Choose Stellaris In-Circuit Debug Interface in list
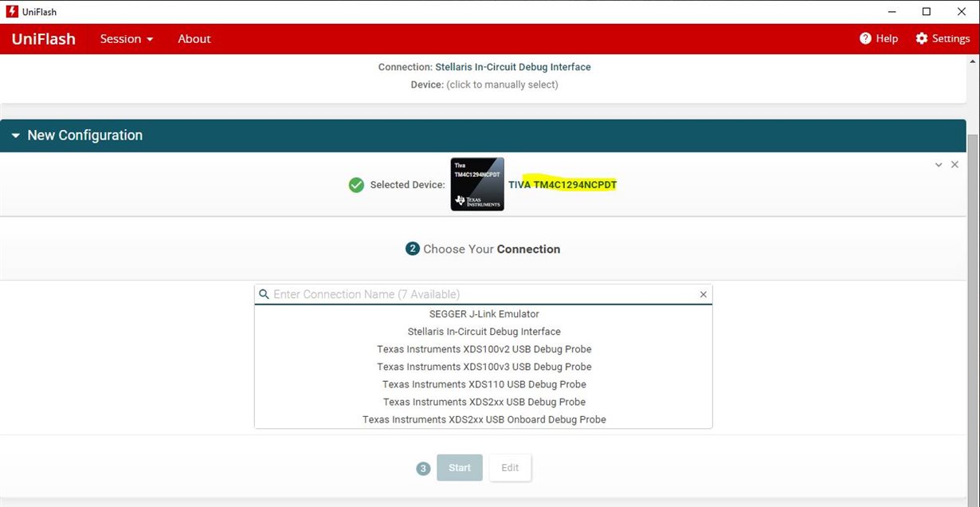Screen dimensions: 980x507 (x=484, y=332)
